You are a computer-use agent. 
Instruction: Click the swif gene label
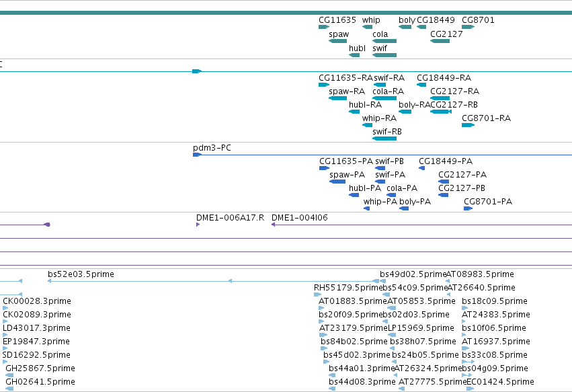(380, 48)
